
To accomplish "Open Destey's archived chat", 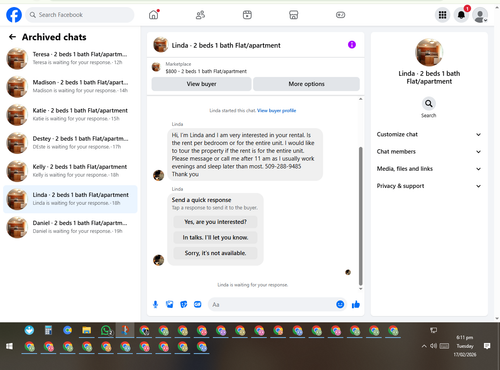I will point(70,143).
